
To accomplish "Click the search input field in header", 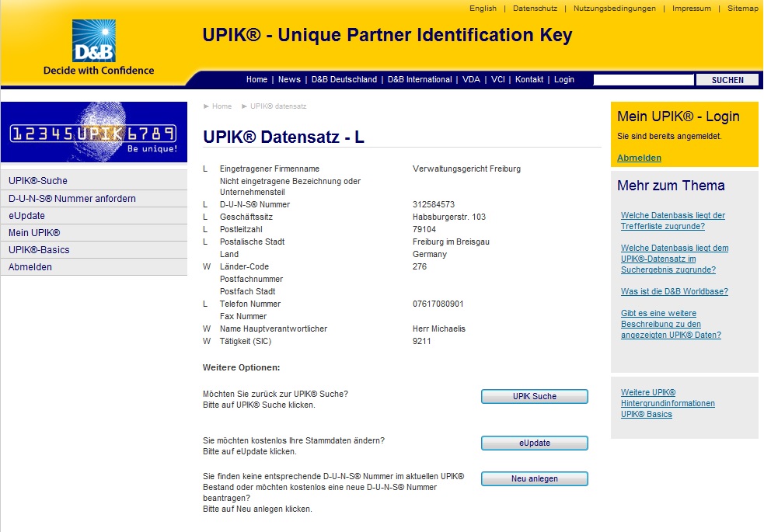I will point(643,80).
